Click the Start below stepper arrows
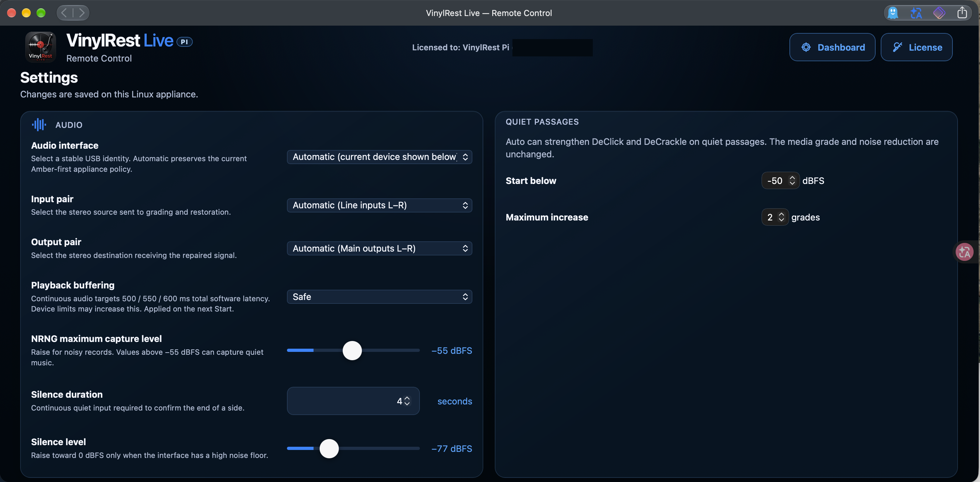This screenshot has height=482, width=980. pos(792,180)
